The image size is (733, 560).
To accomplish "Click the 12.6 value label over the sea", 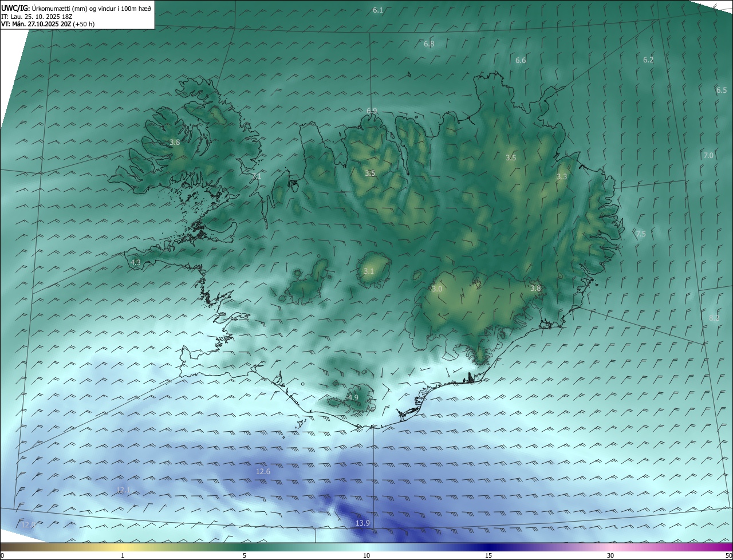I will click(263, 471).
